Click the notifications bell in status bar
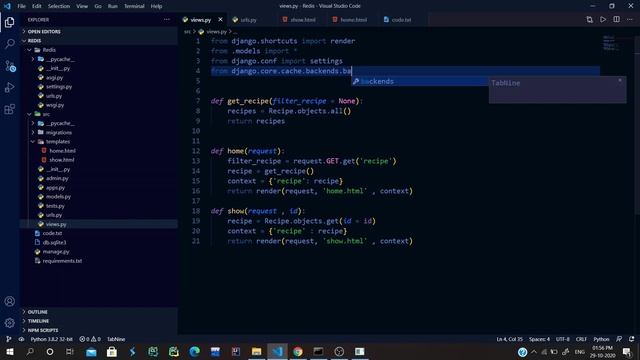Viewport: 640px width, 360px height. click(632, 339)
